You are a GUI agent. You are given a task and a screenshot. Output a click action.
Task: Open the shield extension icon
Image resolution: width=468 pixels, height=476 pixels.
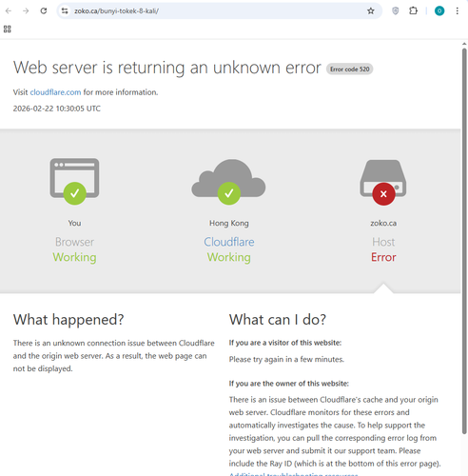(396, 10)
